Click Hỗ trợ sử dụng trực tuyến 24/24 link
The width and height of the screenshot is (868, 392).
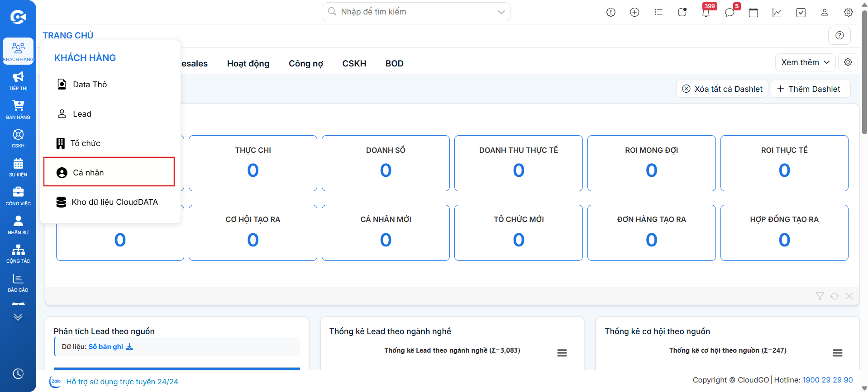[122, 382]
